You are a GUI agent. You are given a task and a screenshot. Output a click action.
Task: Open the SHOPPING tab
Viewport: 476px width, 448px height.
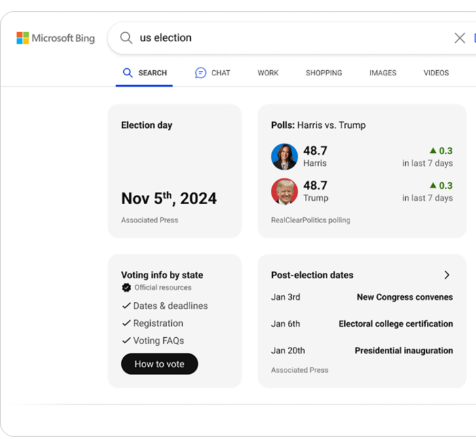324,73
